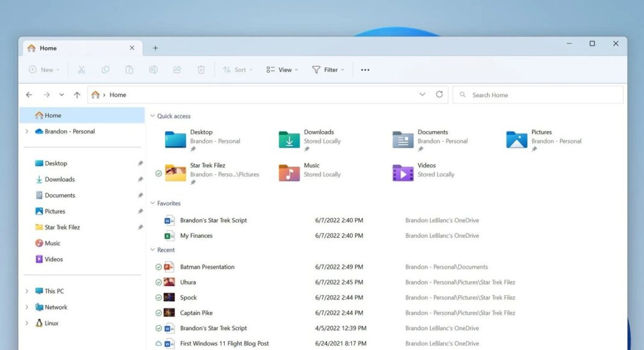This screenshot has height=350, width=644.
Task: Go forward with the right arrow
Action: click(46, 95)
